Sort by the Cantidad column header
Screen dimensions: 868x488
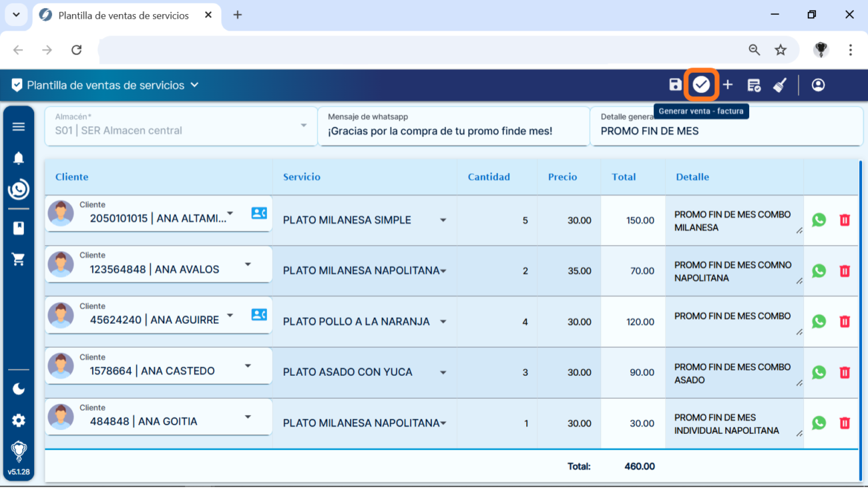coord(489,177)
